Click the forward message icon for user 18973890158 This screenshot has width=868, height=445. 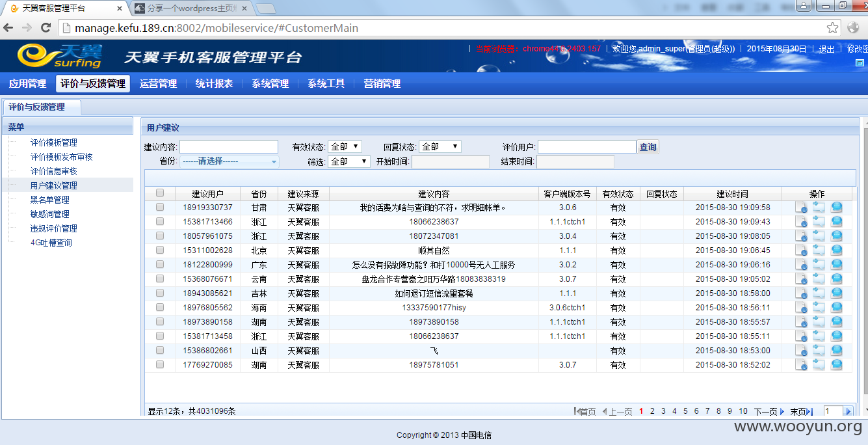coord(819,322)
